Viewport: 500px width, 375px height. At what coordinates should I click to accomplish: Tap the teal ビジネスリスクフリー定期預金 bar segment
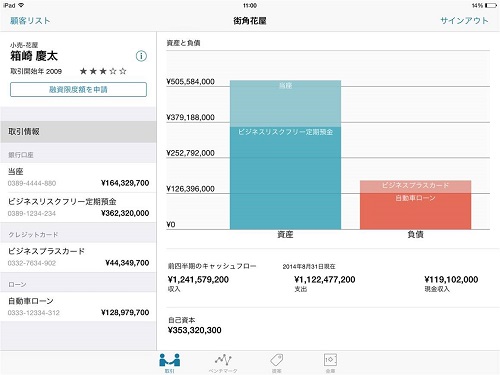click(285, 178)
